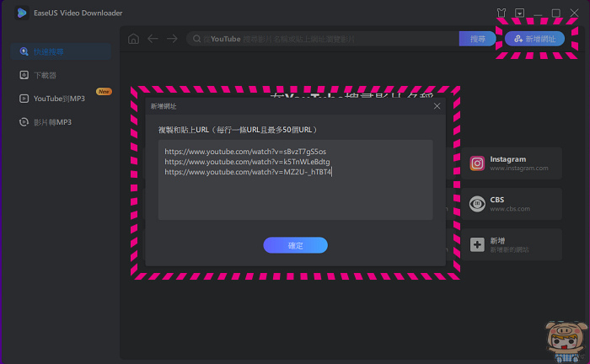Click the www.instagram.com address text
This screenshot has width=590, height=364.
[x=519, y=168]
